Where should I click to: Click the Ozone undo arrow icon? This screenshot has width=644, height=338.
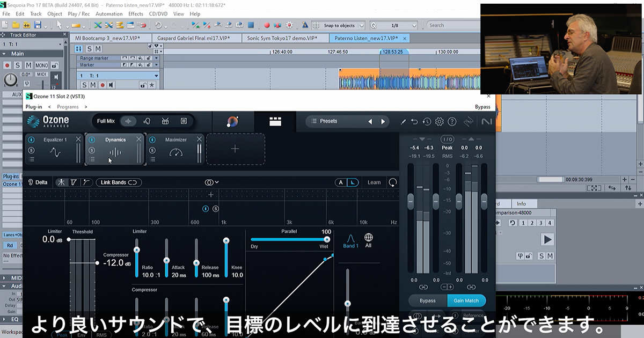click(x=414, y=122)
